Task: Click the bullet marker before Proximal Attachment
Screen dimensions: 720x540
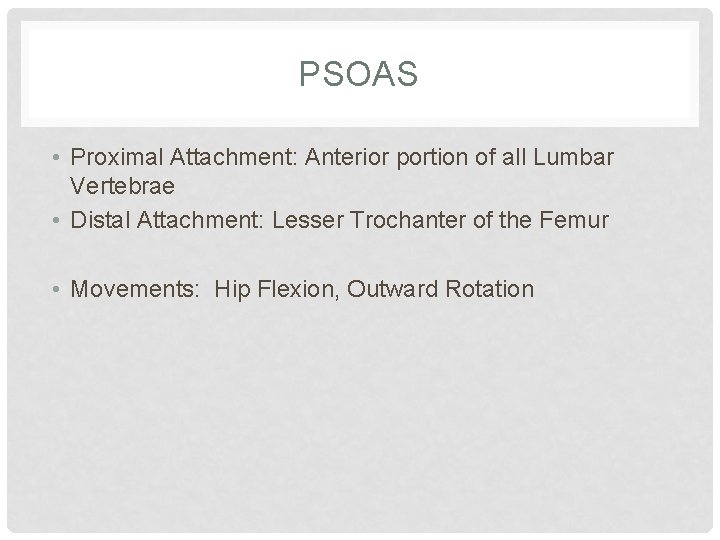Action: pyautogui.click(x=56, y=158)
